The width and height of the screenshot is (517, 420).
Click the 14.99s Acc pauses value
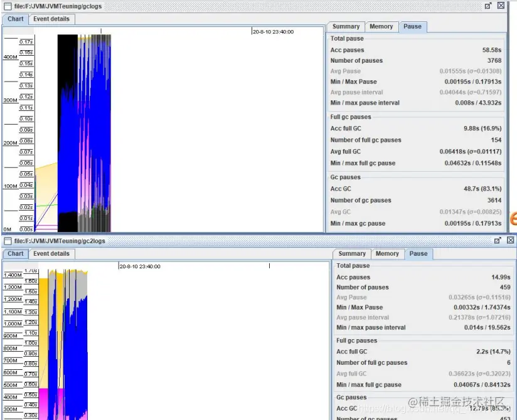(501, 277)
